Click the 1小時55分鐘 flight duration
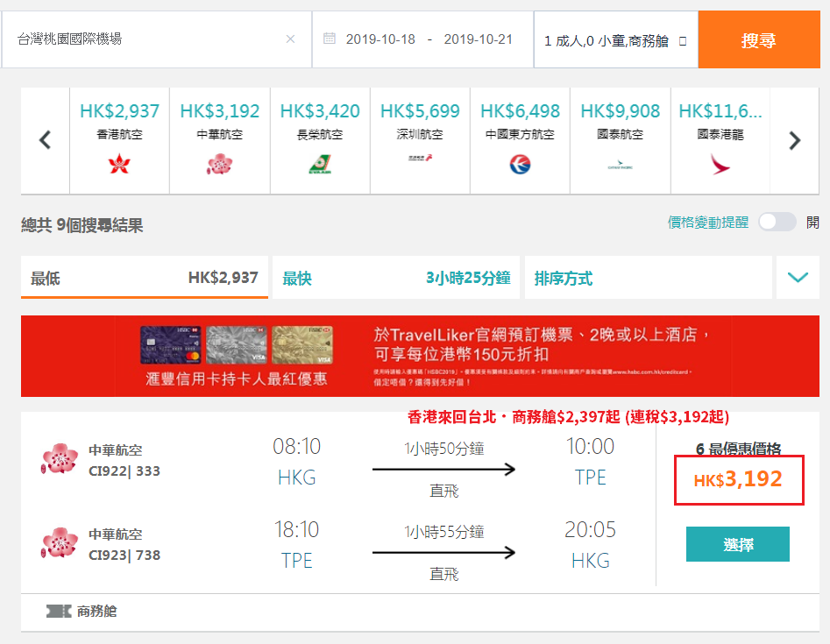The width and height of the screenshot is (830, 644). pos(444,532)
